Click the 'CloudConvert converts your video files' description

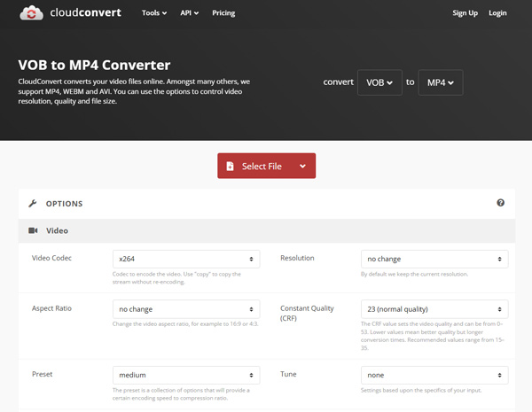click(x=134, y=91)
